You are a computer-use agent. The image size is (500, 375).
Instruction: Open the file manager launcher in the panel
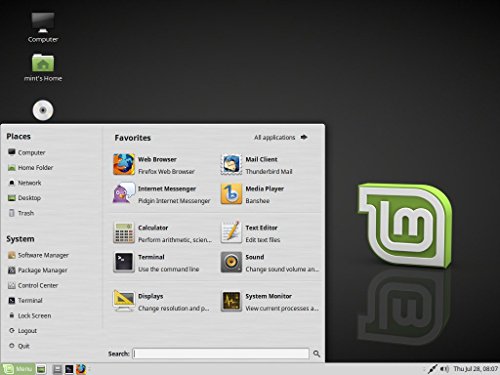pyautogui.click(x=57, y=369)
